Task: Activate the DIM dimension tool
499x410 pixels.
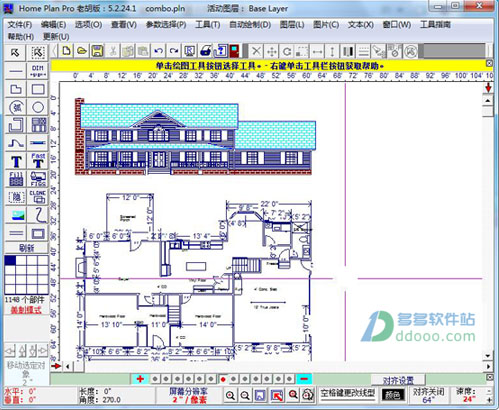Action: pyautogui.click(x=38, y=71)
